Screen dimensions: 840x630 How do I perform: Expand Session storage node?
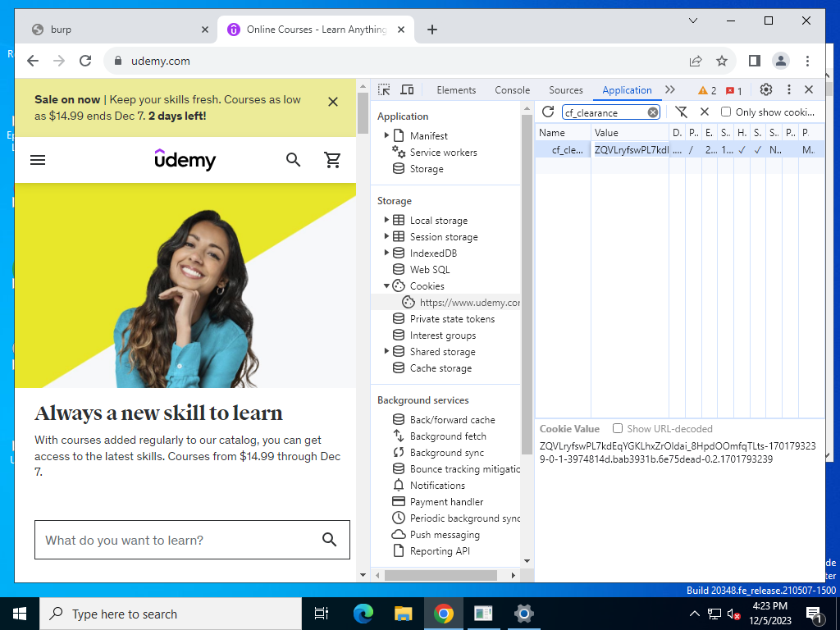click(386, 236)
